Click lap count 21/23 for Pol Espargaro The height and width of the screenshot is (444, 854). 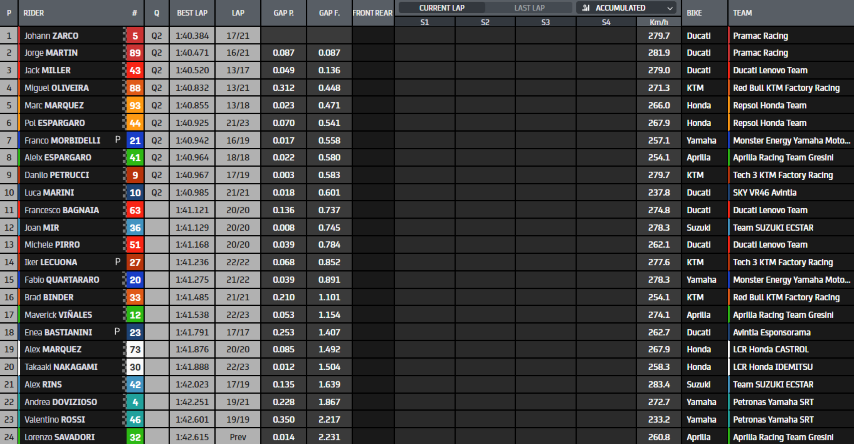pos(238,123)
